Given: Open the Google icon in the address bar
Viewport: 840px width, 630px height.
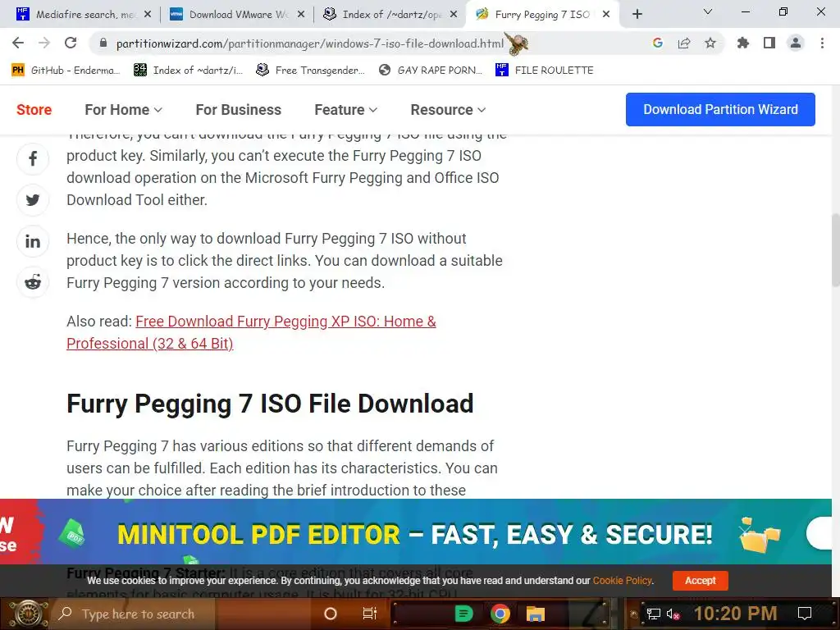Looking at the screenshot, I should click(658, 43).
